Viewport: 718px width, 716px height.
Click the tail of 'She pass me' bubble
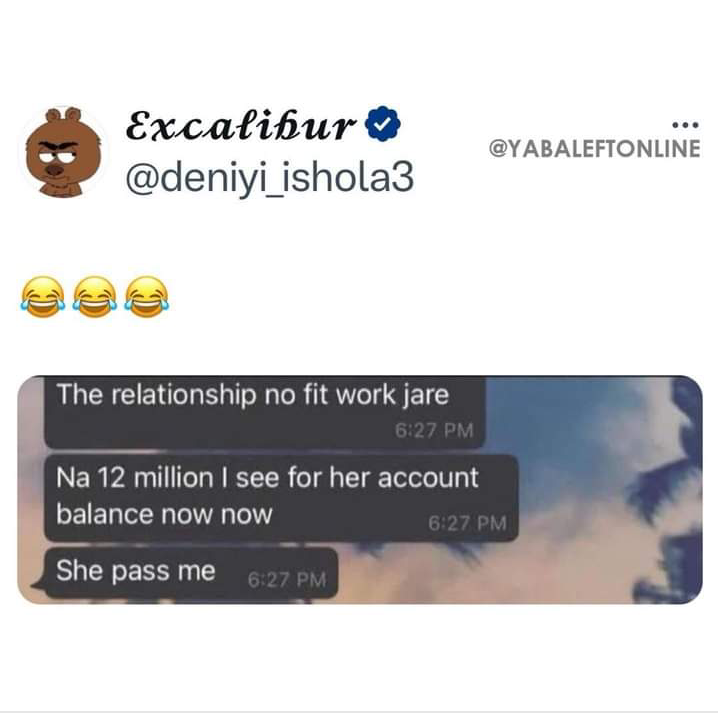tap(38, 585)
